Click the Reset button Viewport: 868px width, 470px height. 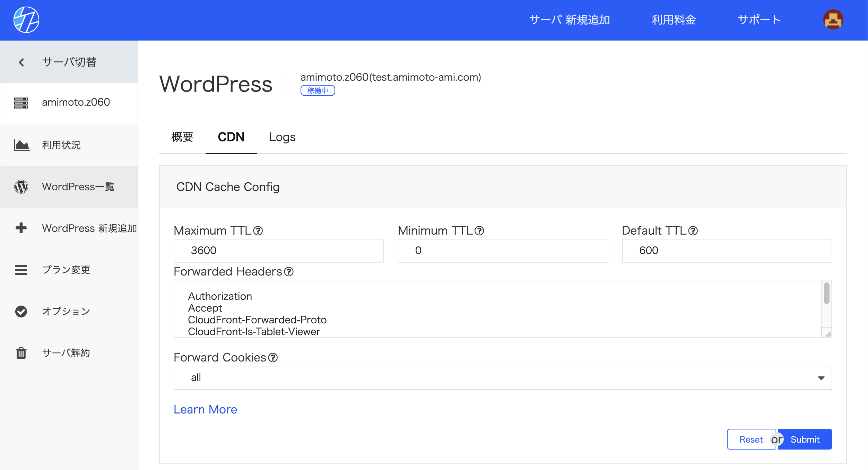(x=751, y=439)
